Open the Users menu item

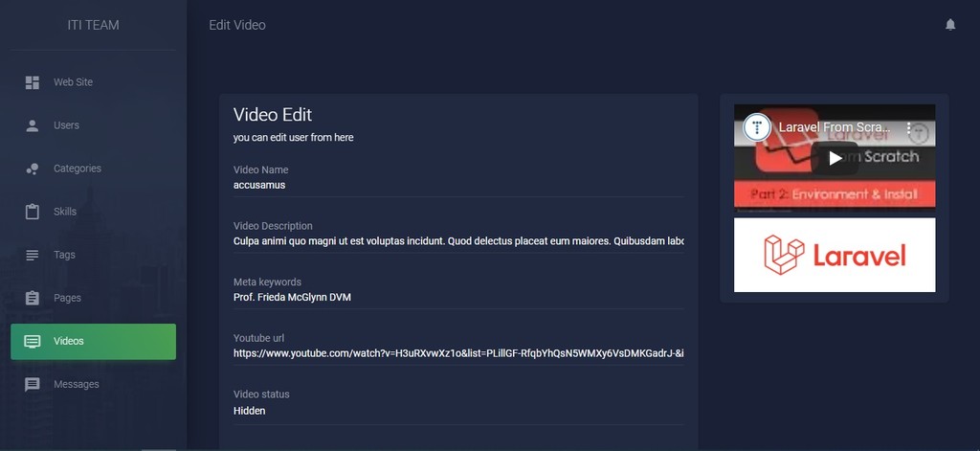click(93, 125)
